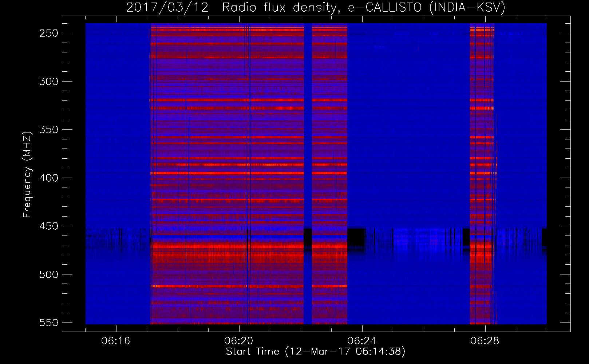Click the 06:24 time tick label

pos(362,341)
